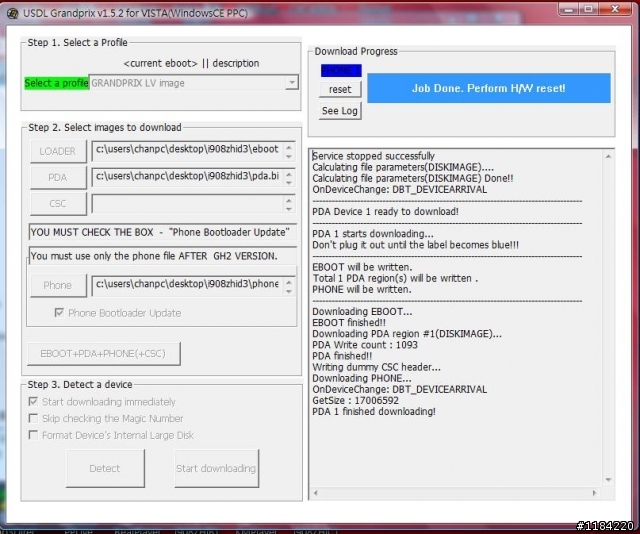Click the log scroll up arrow
This screenshot has height=534, width=640.
coord(608,156)
